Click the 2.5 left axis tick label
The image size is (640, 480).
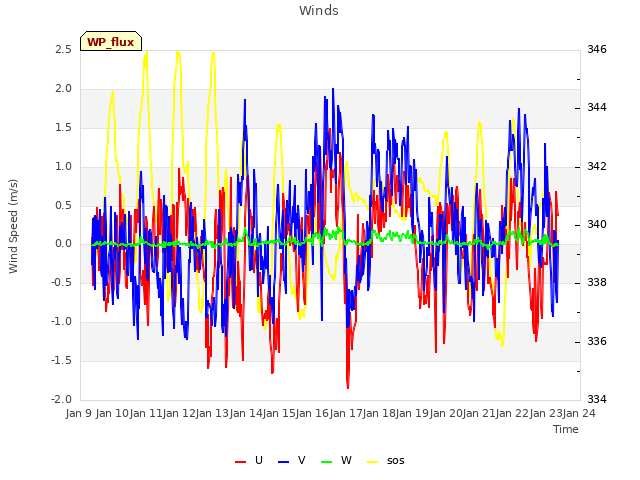click(64, 49)
